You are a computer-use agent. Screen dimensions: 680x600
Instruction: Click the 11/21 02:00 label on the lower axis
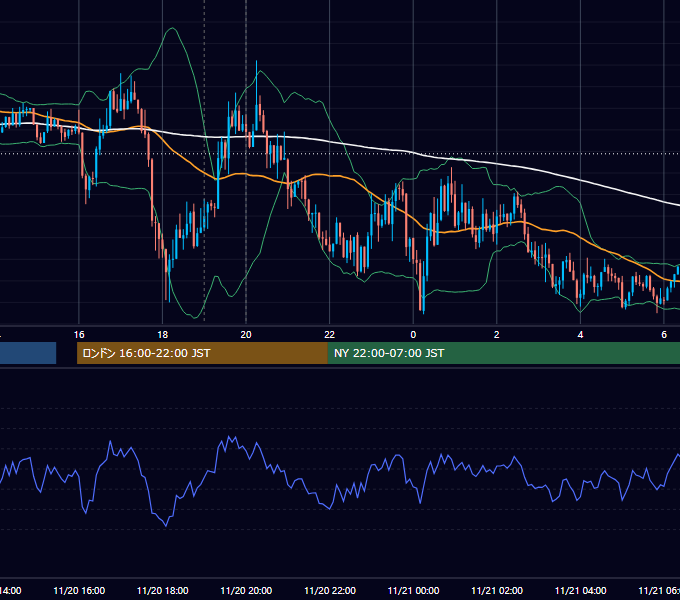pyautogui.click(x=497, y=591)
